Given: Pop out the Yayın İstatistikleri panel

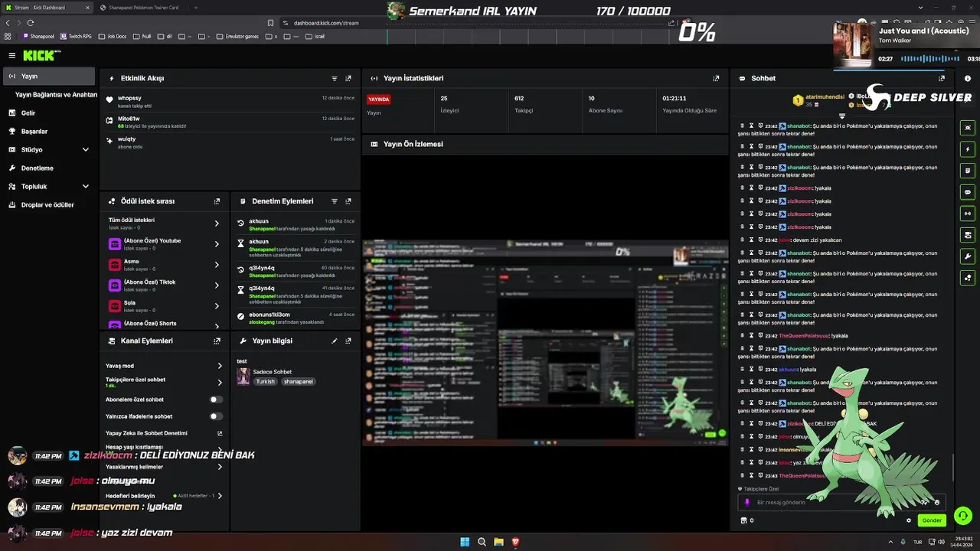Looking at the screenshot, I should point(716,78).
